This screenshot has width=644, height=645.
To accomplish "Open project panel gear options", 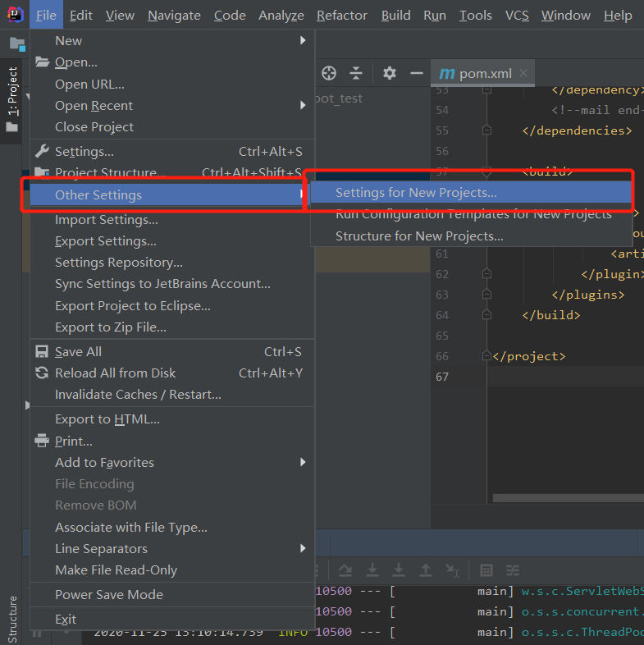I will (389, 73).
